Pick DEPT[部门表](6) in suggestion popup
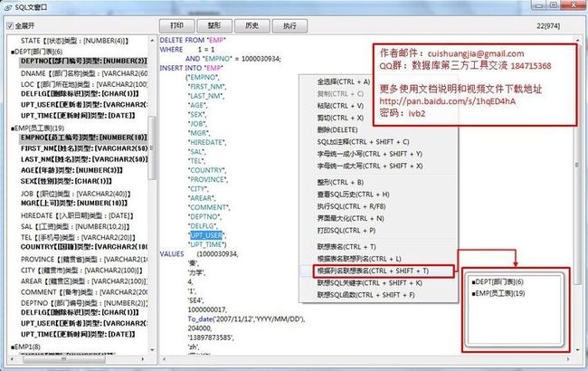The height and width of the screenshot is (371, 588). pyautogui.click(x=498, y=281)
